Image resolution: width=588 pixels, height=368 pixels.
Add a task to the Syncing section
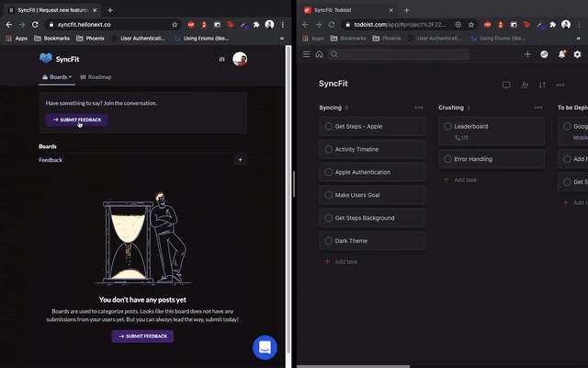click(341, 261)
